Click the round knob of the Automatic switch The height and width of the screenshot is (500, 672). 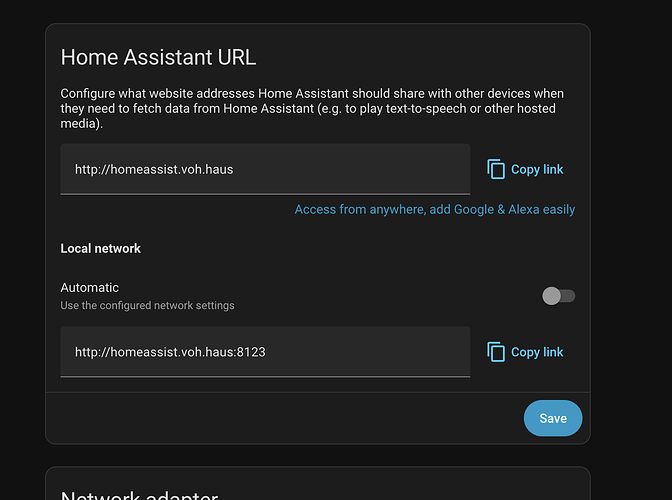click(551, 296)
